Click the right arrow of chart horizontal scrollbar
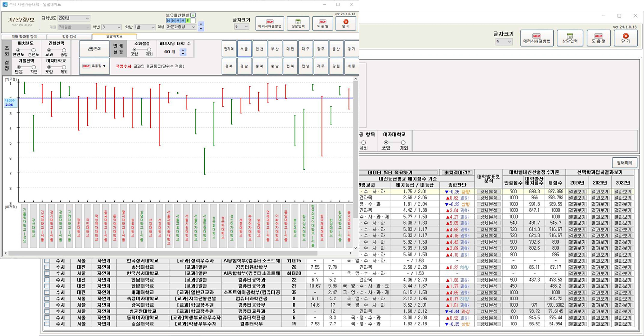The height and width of the screenshot is (336, 644). tap(350, 253)
